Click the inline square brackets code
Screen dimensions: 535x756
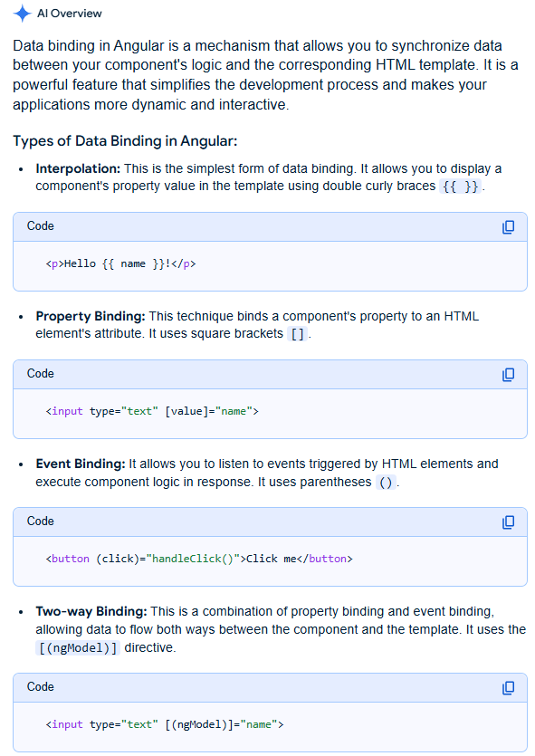(298, 334)
